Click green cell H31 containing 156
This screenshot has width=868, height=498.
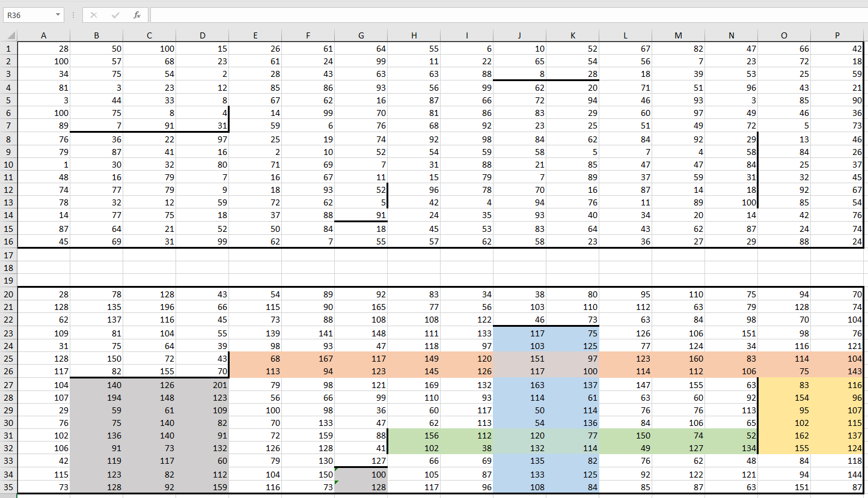coord(414,436)
